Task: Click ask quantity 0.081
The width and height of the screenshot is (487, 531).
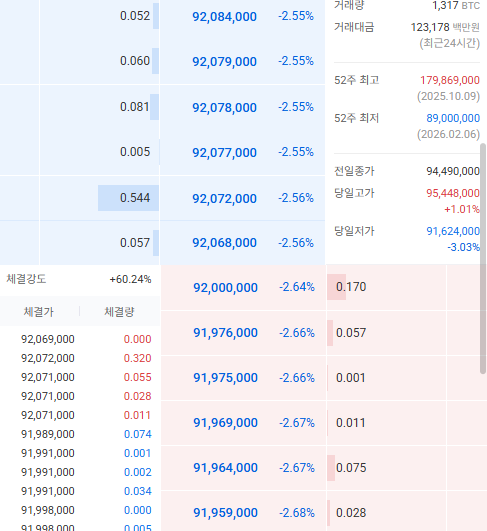Action: [135, 107]
